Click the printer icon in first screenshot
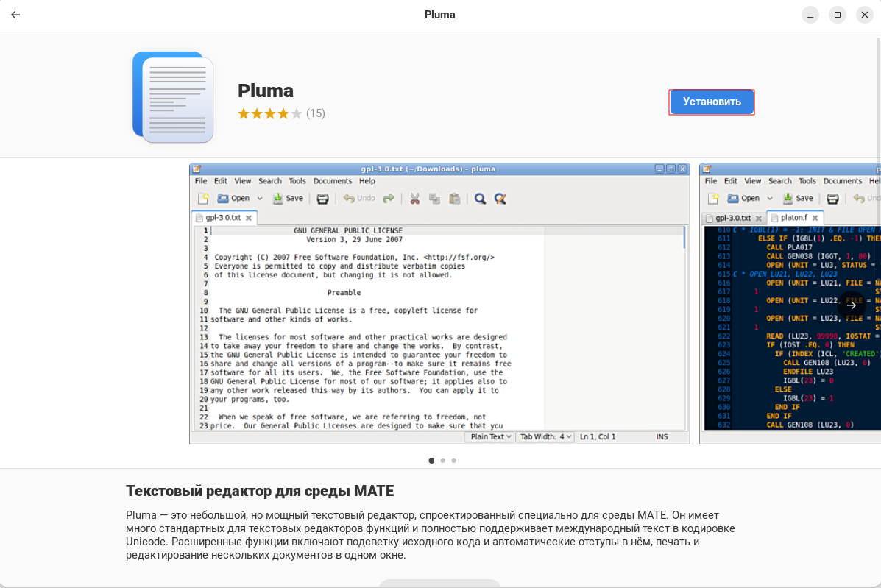Image resolution: width=881 pixels, height=588 pixels. click(322, 199)
